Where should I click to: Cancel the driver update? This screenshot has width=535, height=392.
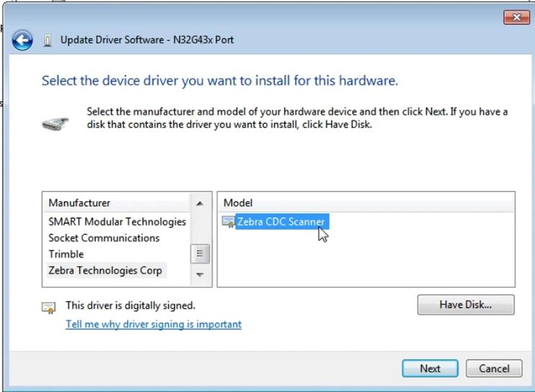(x=494, y=368)
